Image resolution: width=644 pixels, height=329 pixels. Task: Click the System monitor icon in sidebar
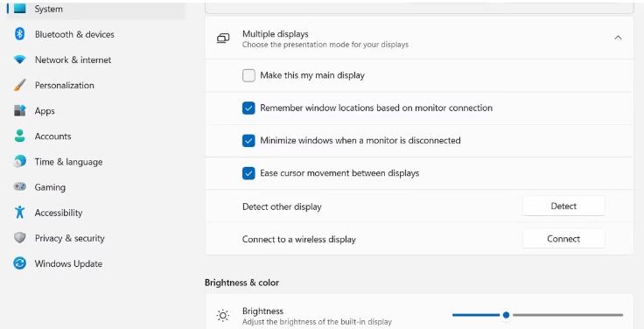(x=20, y=8)
